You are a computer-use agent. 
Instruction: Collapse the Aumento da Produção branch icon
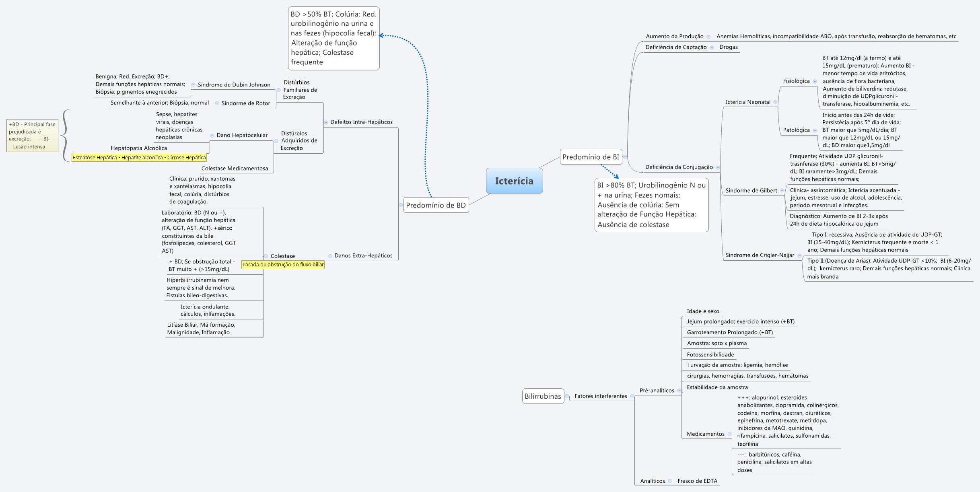tap(708, 36)
